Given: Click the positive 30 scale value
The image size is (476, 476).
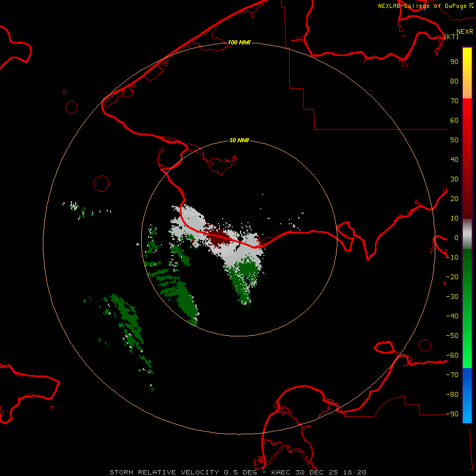Looking at the screenshot, I should (x=454, y=179).
